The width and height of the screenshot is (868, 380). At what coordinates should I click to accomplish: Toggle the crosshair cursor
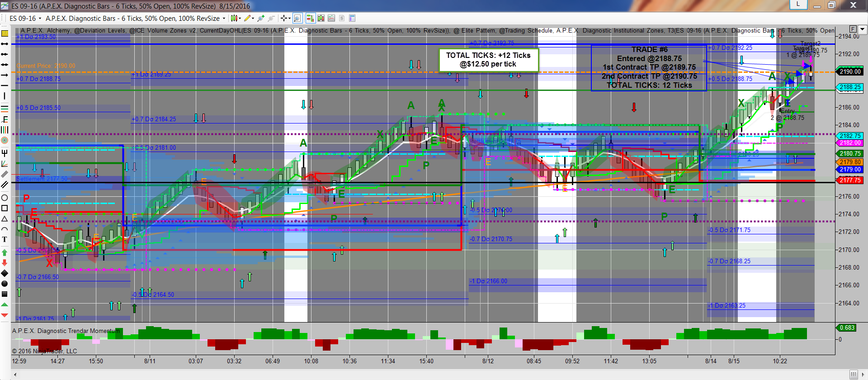coord(283,19)
